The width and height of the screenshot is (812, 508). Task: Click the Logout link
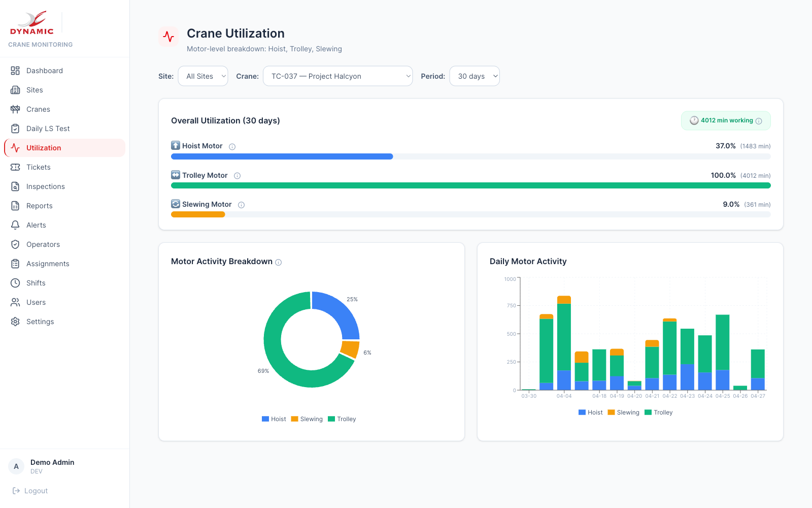pyautogui.click(x=35, y=490)
